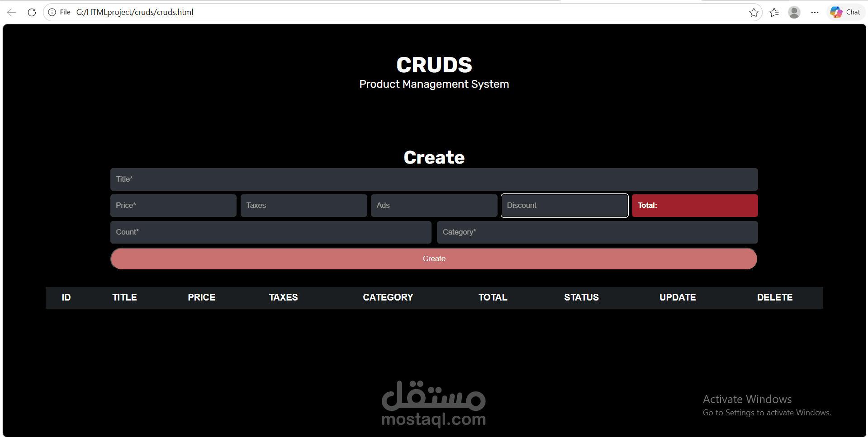Click the browser profile avatar icon
Viewport: 868px width, 437px height.
coord(795,12)
